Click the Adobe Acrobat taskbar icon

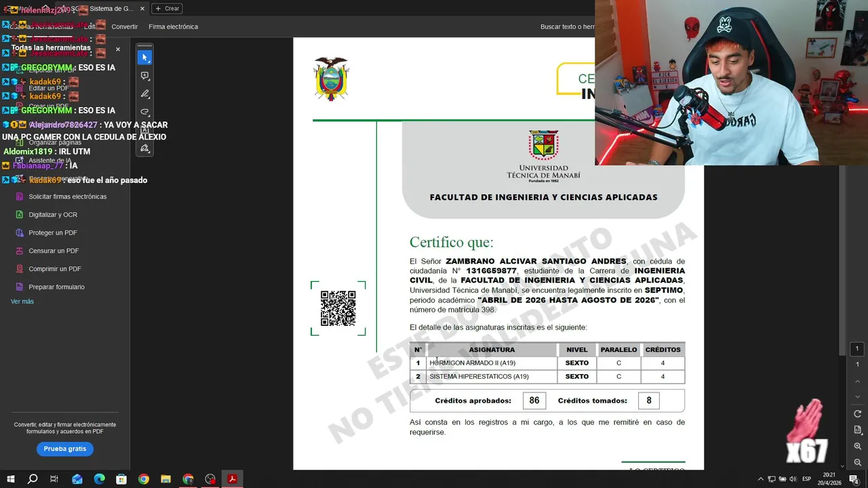click(x=232, y=479)
